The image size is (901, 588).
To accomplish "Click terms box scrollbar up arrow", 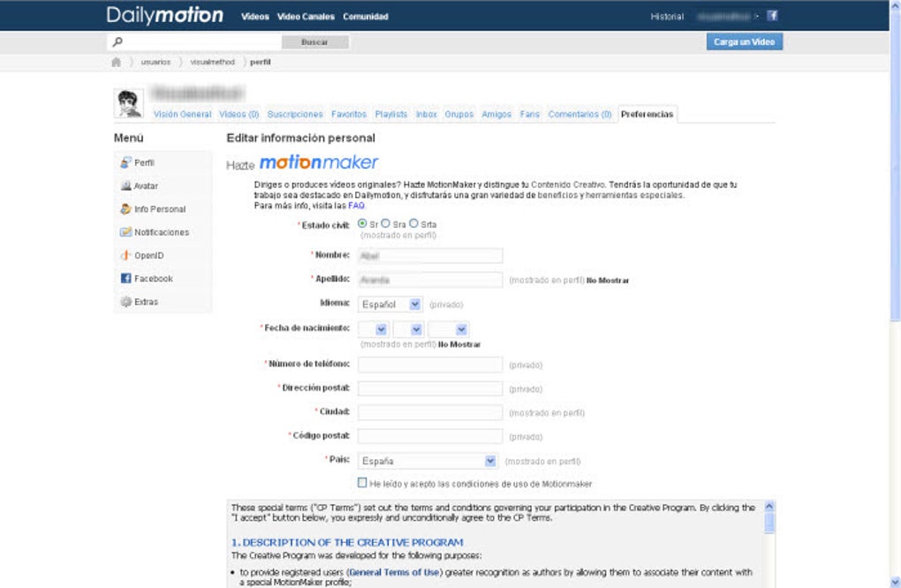I will (x=768, y=507).
